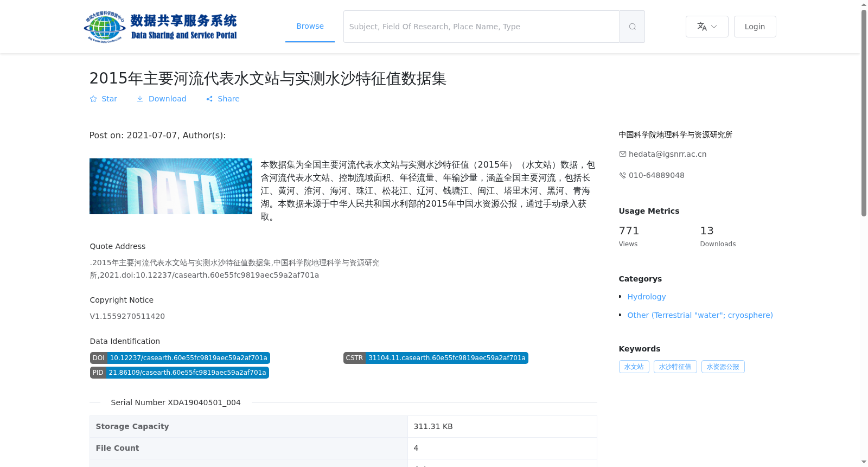Select the 水资源公报 keyword tag

pyautogui.click(x=723, y=367)
